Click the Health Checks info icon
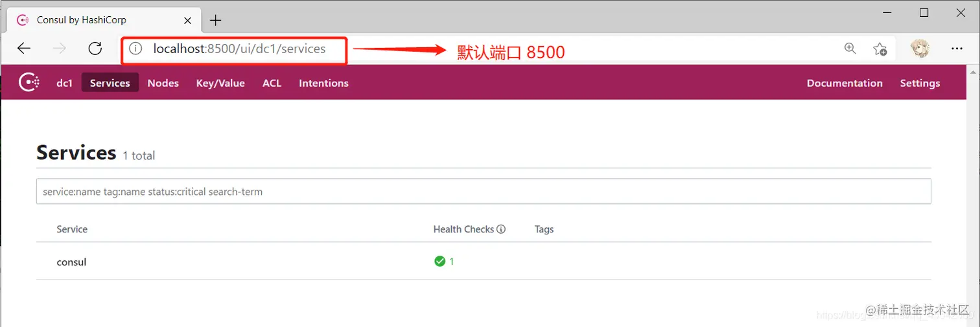Screen dimensions: 980x327 coord(501,229)
